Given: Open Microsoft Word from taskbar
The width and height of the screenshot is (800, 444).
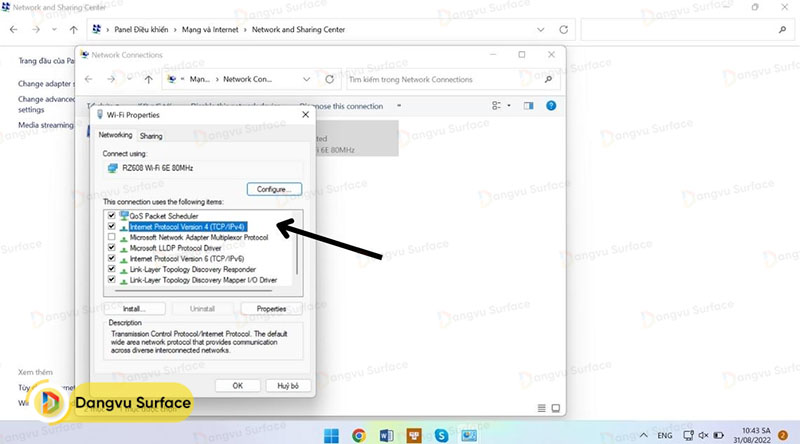Looking at the screenshot, I should 386,435.
